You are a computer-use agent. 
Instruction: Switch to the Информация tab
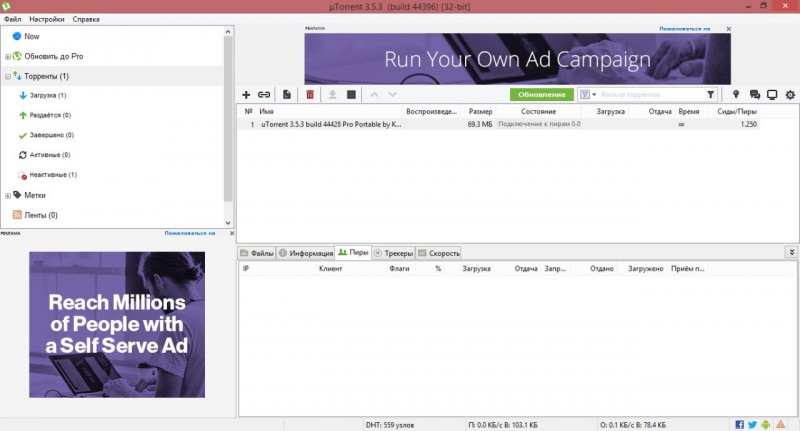pyautogui.click(x=306, y=253)
